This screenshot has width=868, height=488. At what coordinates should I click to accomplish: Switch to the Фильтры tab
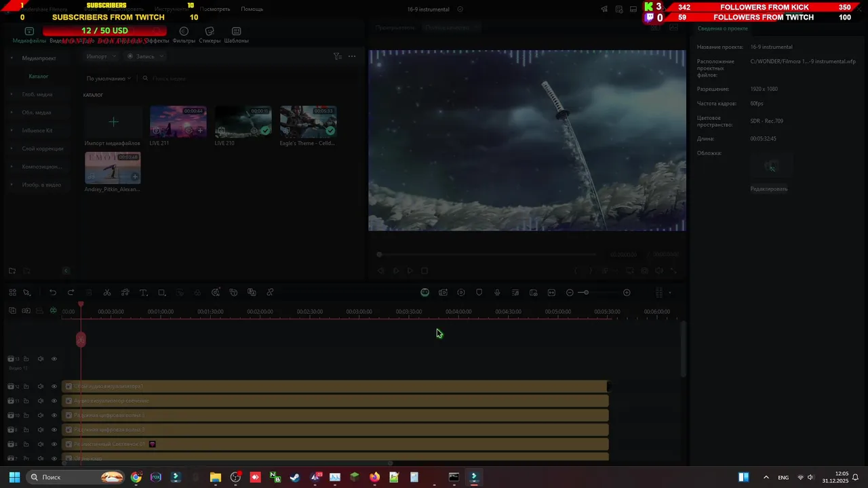tap(184, 35)
